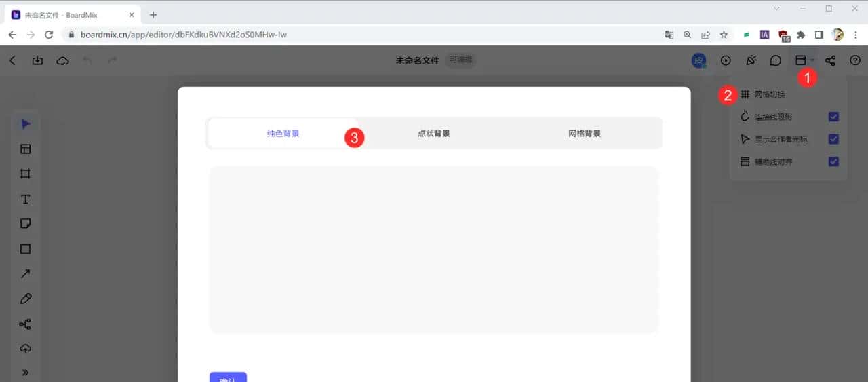Open the 可编辑 permission badge
The image size is (868, 382).
pos(461,60)
